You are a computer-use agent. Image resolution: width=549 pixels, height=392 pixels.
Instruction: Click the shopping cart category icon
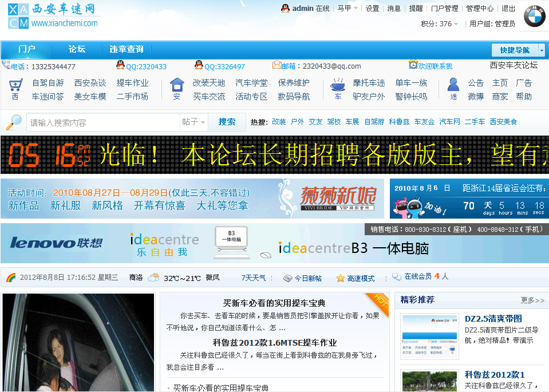(x=16, y=85)
